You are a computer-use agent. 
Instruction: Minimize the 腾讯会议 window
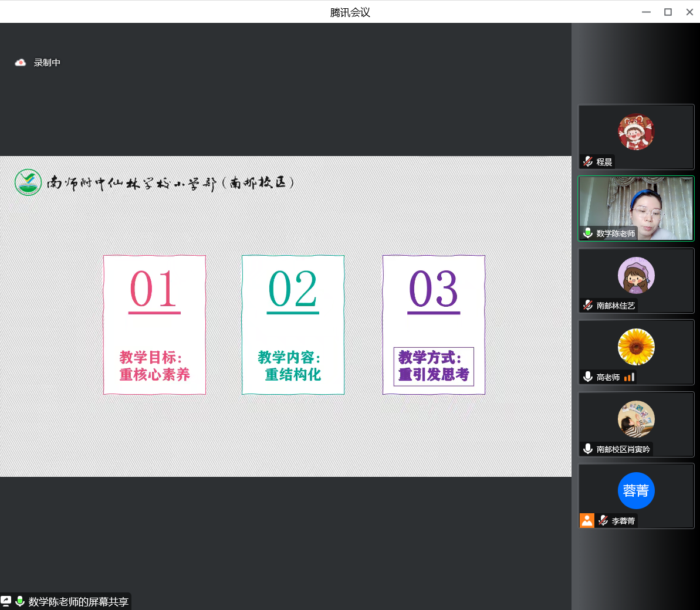pyautogui.click(x=646, y=12)
